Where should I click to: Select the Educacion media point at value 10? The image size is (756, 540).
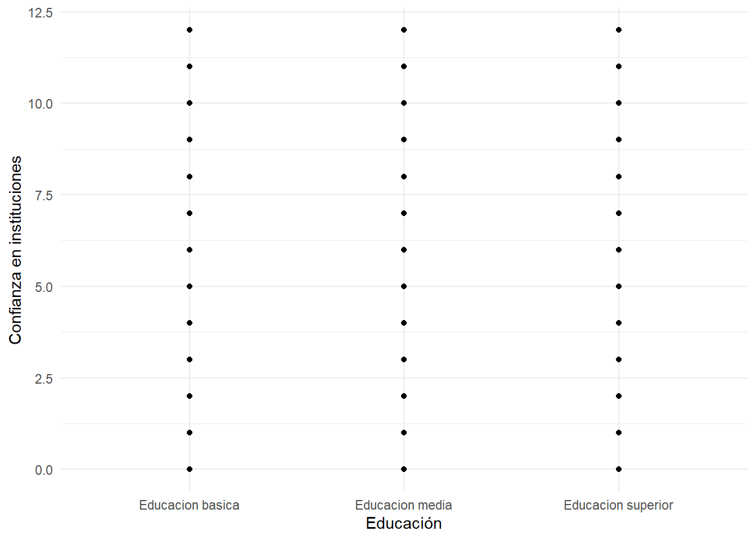(x=404, y=103)
